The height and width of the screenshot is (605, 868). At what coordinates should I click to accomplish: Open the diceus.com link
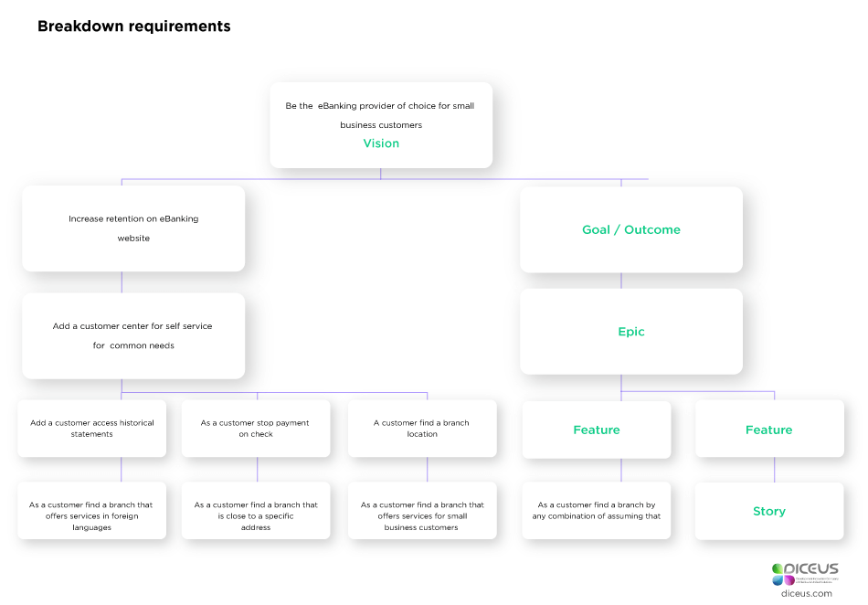808,593
